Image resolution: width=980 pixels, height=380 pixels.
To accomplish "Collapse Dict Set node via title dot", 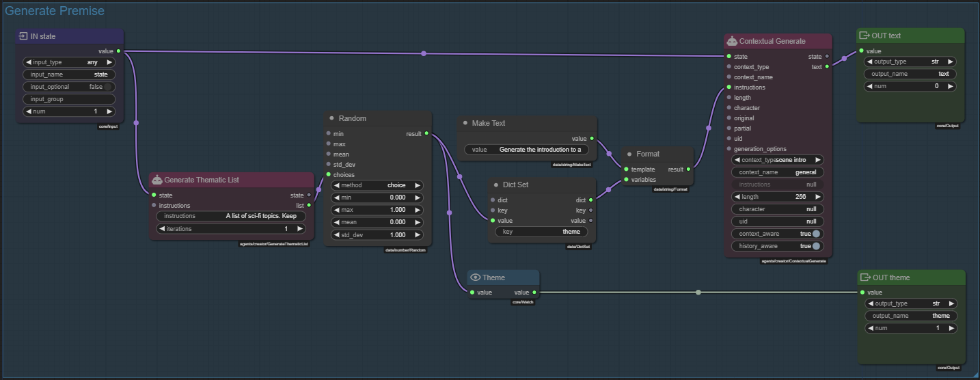I will 497,185.
